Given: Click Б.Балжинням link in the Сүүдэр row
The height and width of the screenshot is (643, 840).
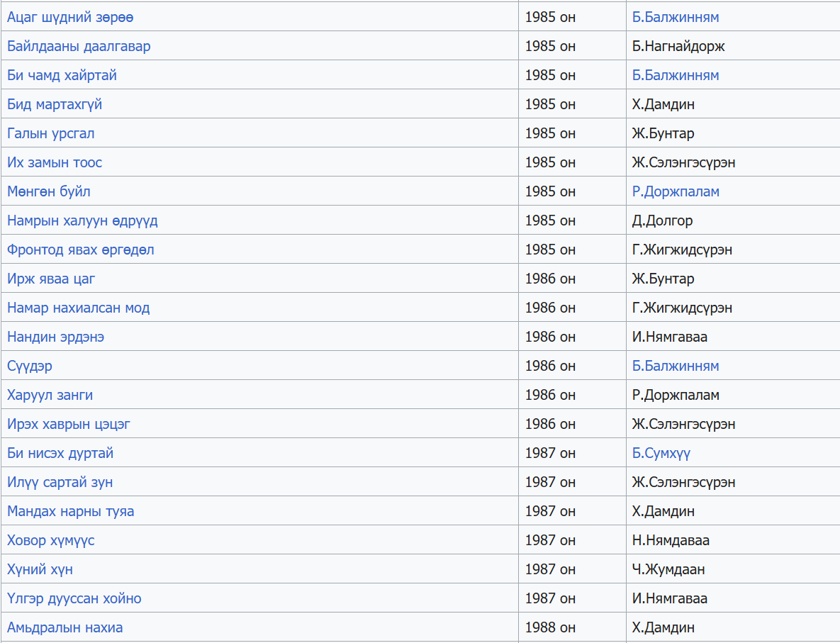Looking at the screenshot, I should coord(676,366).
